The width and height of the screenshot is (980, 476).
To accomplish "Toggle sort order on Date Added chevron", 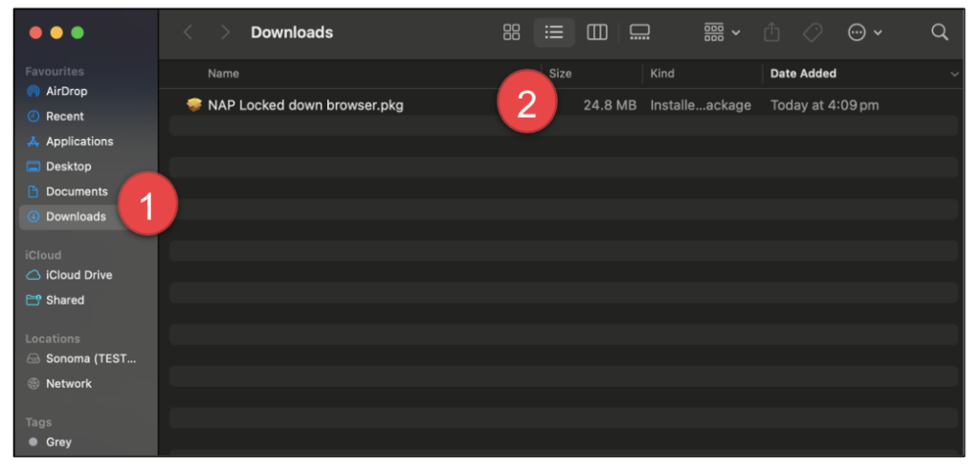I will click(954, 74).
